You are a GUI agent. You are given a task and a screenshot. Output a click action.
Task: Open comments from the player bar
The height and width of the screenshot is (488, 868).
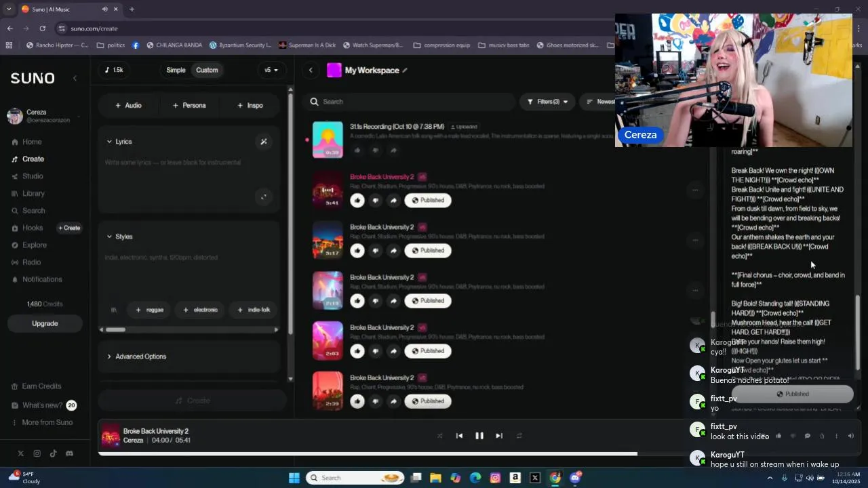(807, 436)
